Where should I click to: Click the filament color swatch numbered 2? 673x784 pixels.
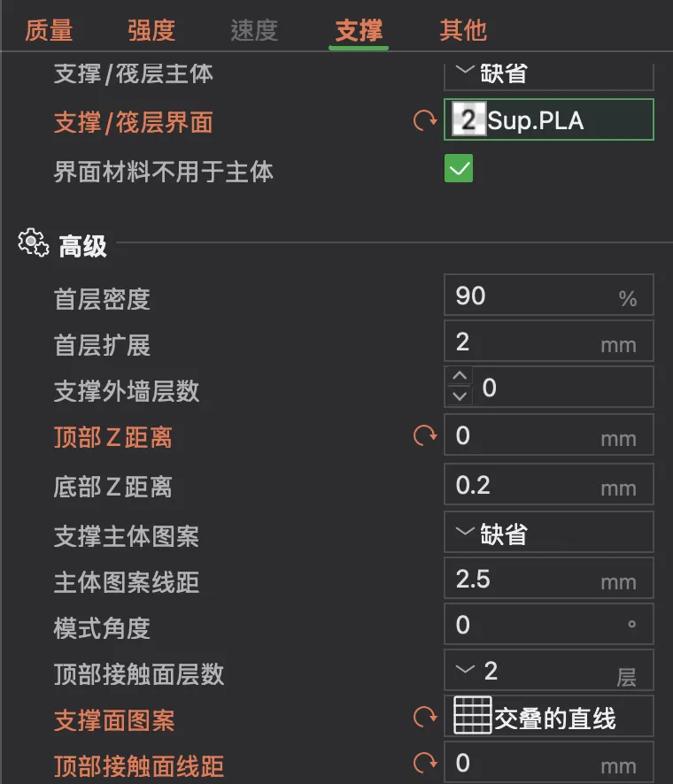(468, 119)
